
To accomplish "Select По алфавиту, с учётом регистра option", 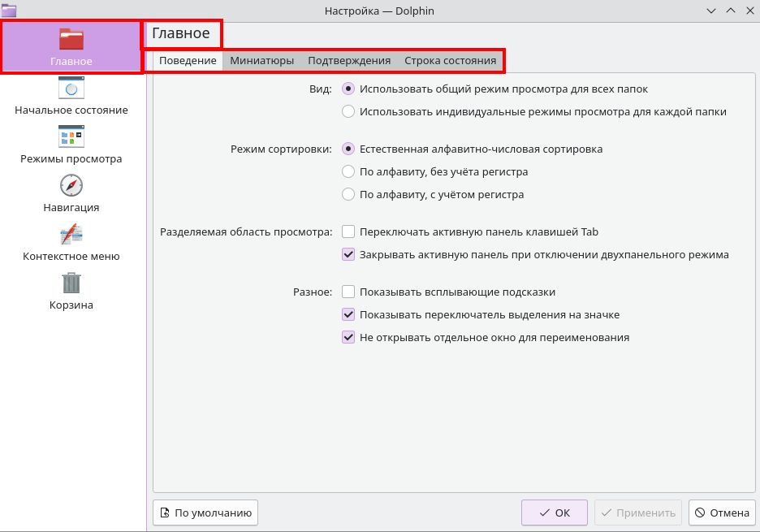I will coord(348,194).
